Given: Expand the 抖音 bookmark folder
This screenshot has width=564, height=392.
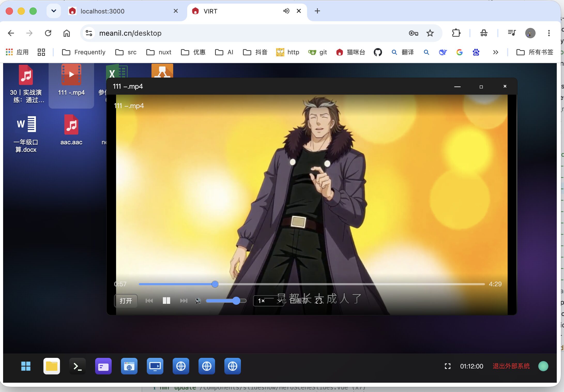Looking at the screenshot, I should pos(255,52).
